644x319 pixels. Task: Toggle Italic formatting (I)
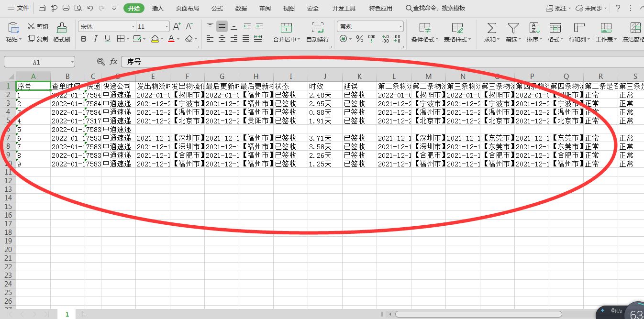(96, 39)
